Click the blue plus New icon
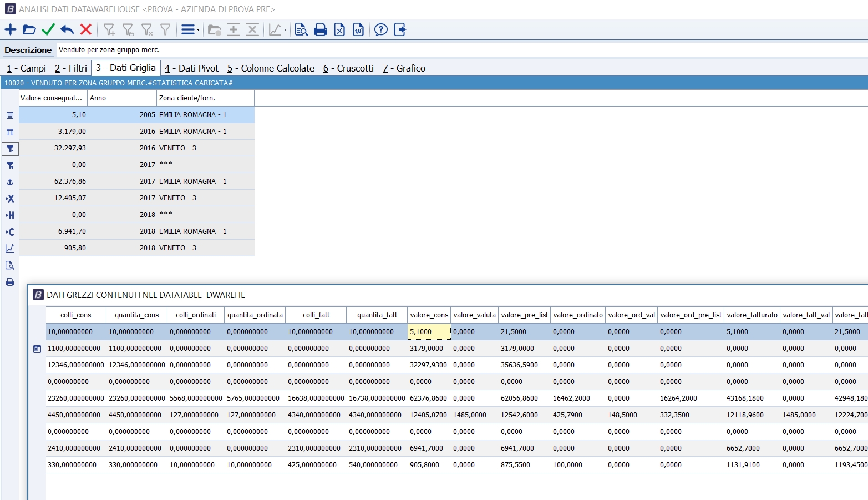The height and width of the screenshot is (500, 868). point(11,30)
